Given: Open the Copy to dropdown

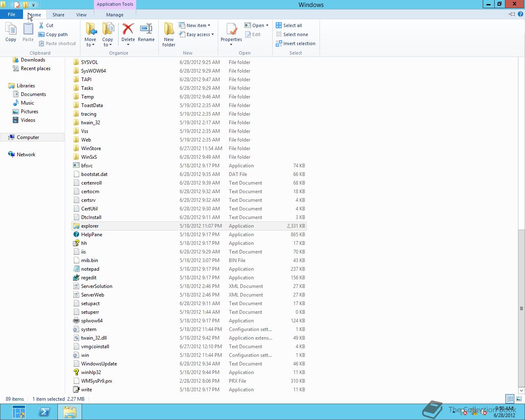Looking at the screenshot, I should (107, 42).
